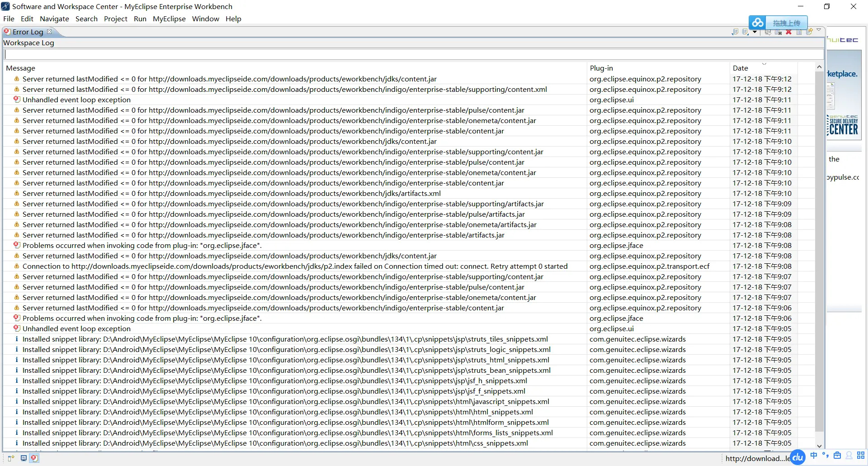The image size is (868, 466).
Task: Click the Baidu IME du logo
Action: click(x=798, y=457)
